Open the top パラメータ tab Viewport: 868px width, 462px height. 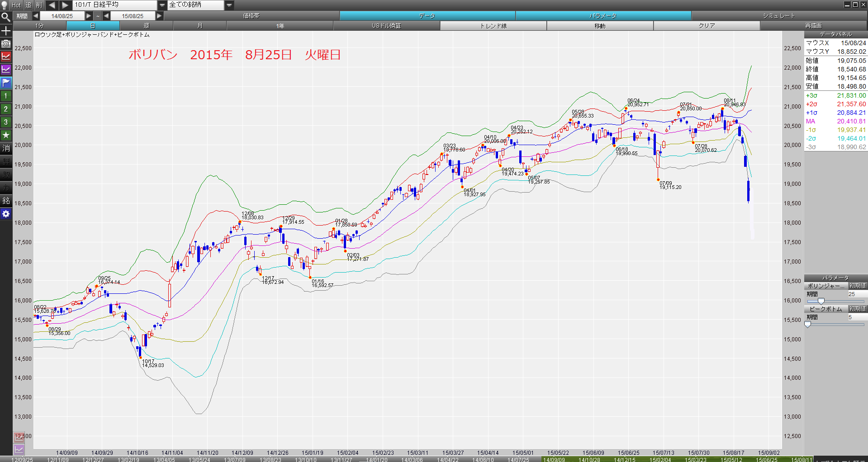[x=603, y=16]
